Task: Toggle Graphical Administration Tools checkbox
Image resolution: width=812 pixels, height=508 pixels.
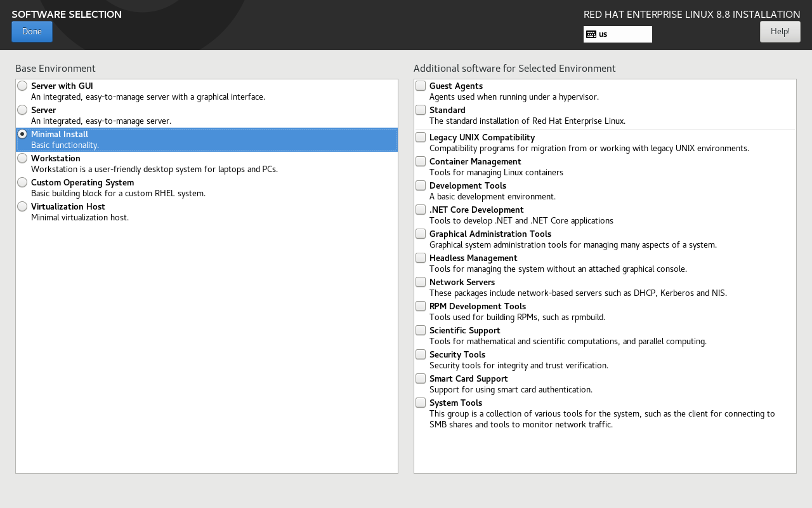Action: (x=421, y=234)
